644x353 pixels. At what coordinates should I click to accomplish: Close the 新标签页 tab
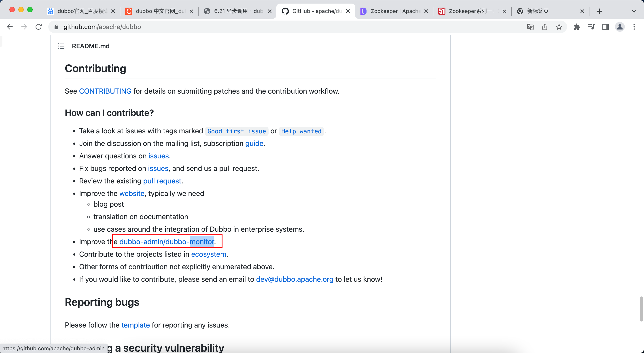[x=582, y=11]
